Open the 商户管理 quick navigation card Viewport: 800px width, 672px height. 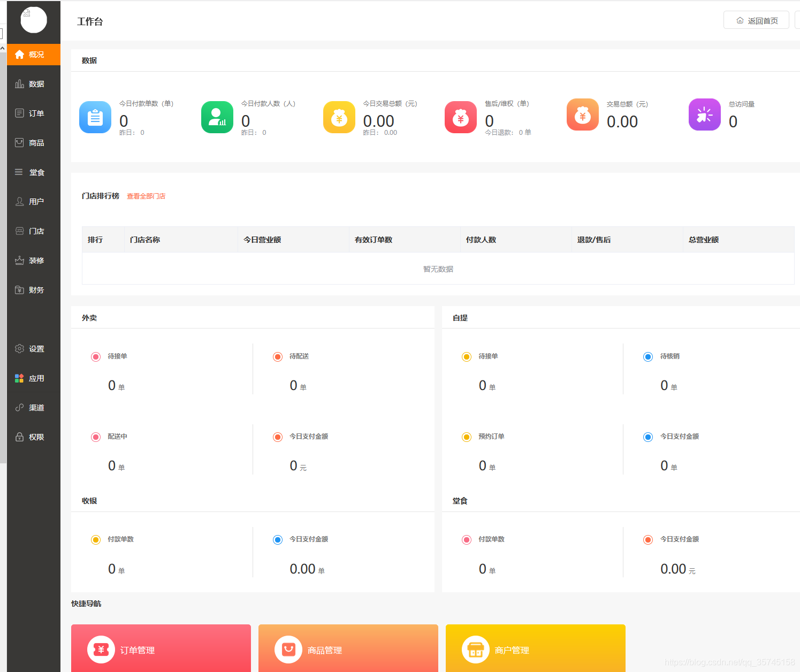536,648
